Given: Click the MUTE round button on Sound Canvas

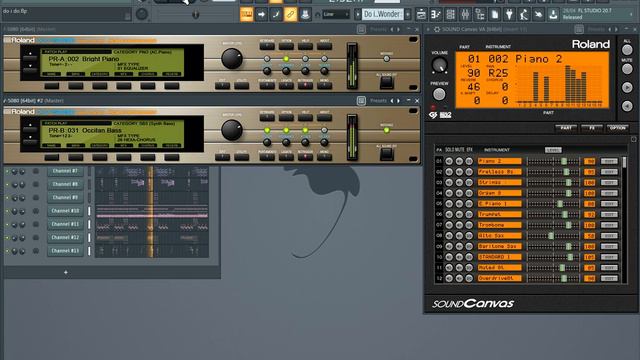Looking at the screenshot, I should tap(627, 69).
